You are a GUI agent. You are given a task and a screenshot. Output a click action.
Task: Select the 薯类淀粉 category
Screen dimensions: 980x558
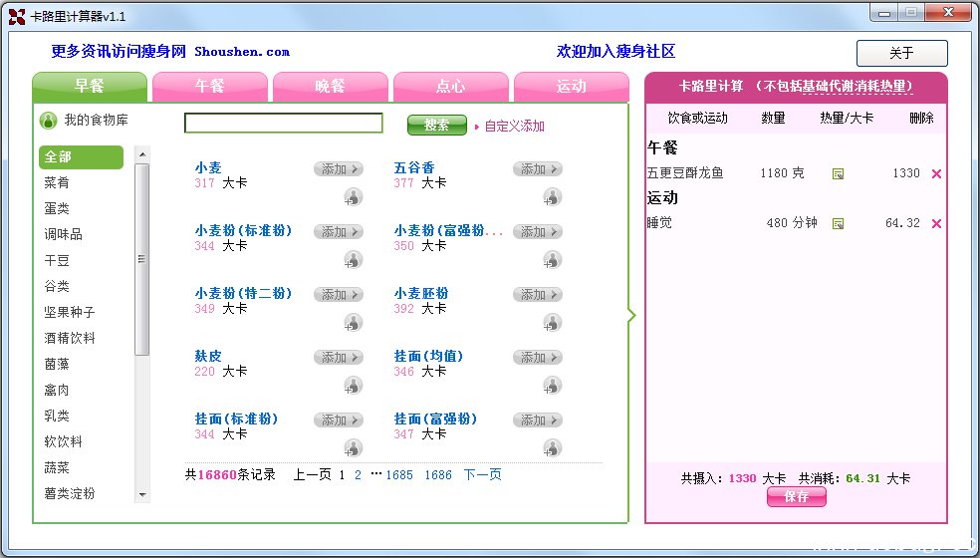pos(70,493)
